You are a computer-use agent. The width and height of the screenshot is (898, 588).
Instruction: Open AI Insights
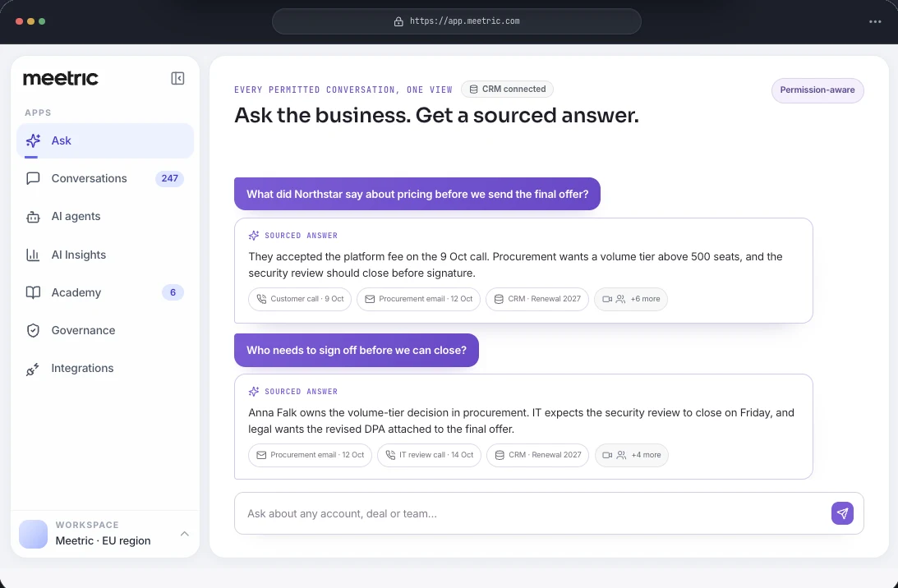pyautogui.click(x=105, y=255)
